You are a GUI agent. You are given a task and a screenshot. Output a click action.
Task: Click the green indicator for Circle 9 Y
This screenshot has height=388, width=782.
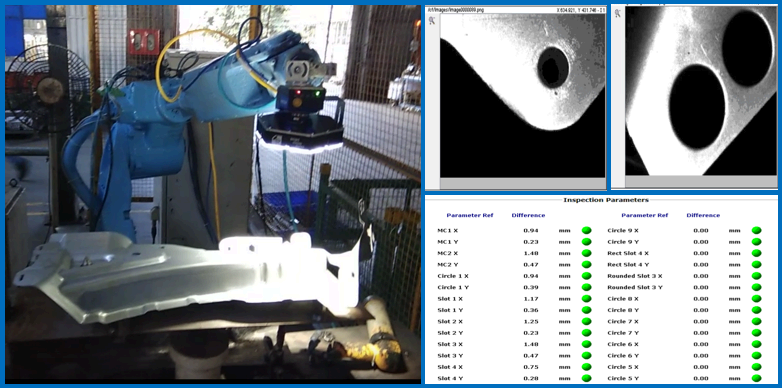click(757, 242)
